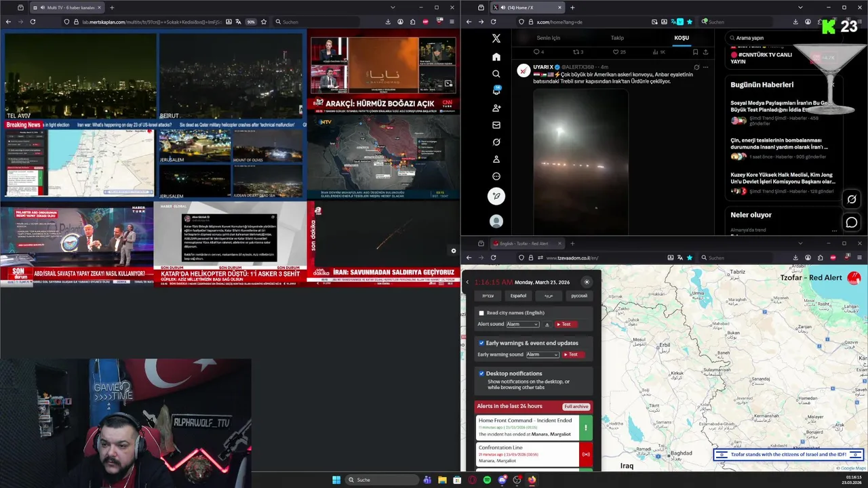This screenshot has width=868, height=488.
Task: Open UYARI X profile link
Action: pyautogui.click(x=544, y=67)
